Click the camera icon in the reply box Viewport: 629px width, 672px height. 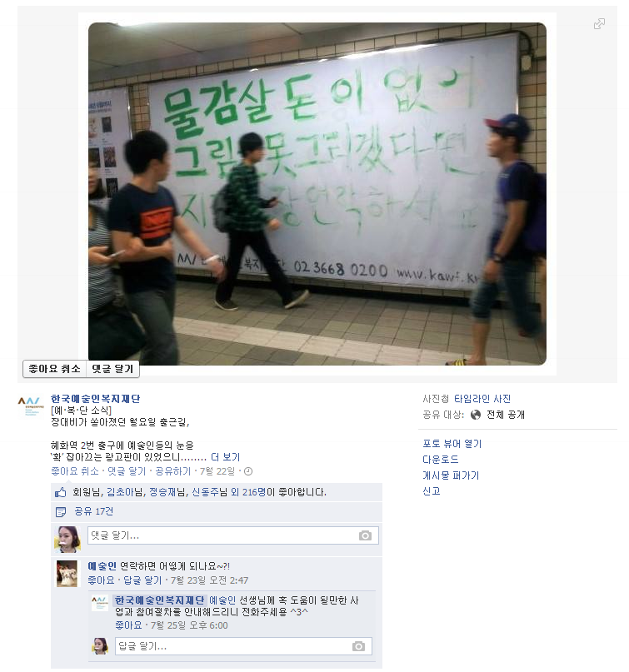[x=358, y=646]
